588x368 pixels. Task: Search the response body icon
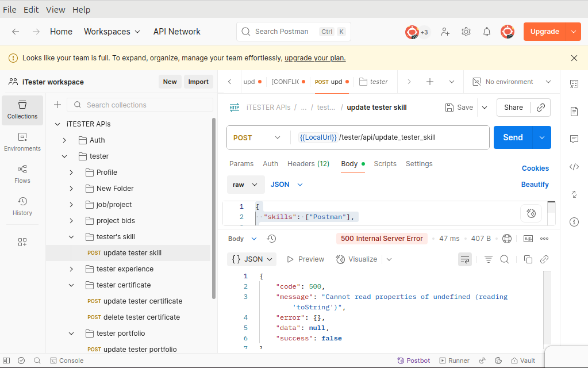[505, 259]
